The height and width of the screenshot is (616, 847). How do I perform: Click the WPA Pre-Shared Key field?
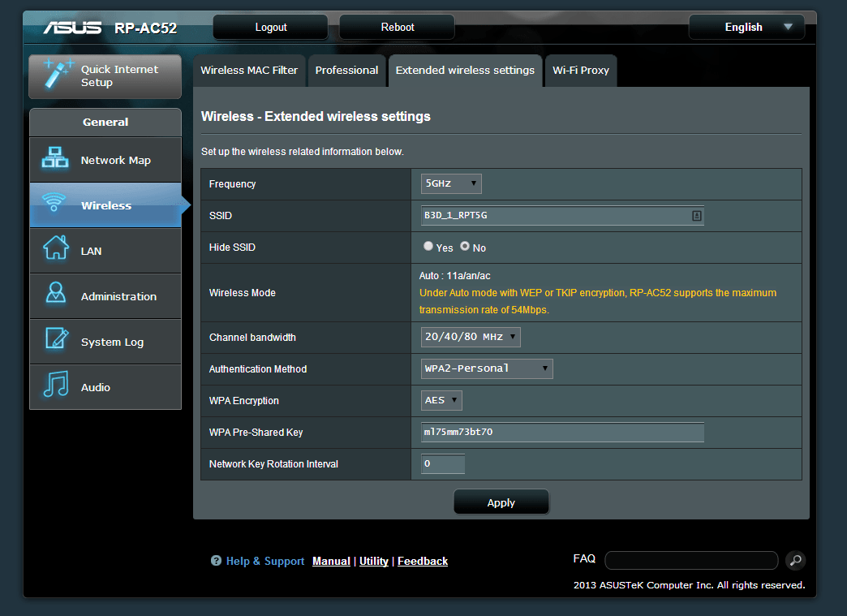tap(561, 432)
